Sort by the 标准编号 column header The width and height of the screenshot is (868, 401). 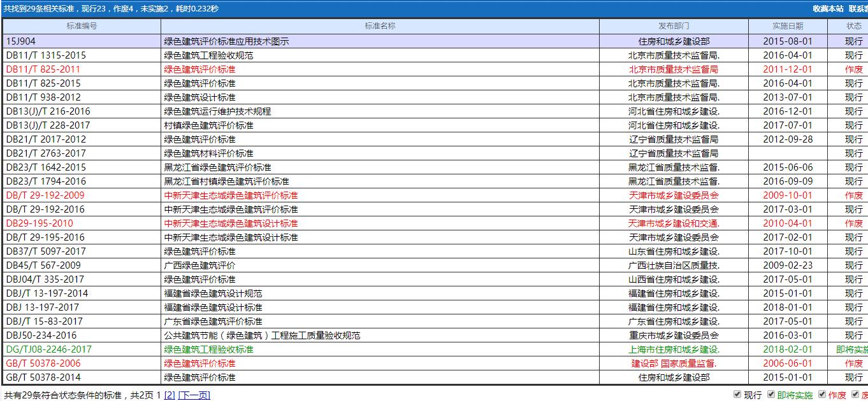[x=80, y=26]
